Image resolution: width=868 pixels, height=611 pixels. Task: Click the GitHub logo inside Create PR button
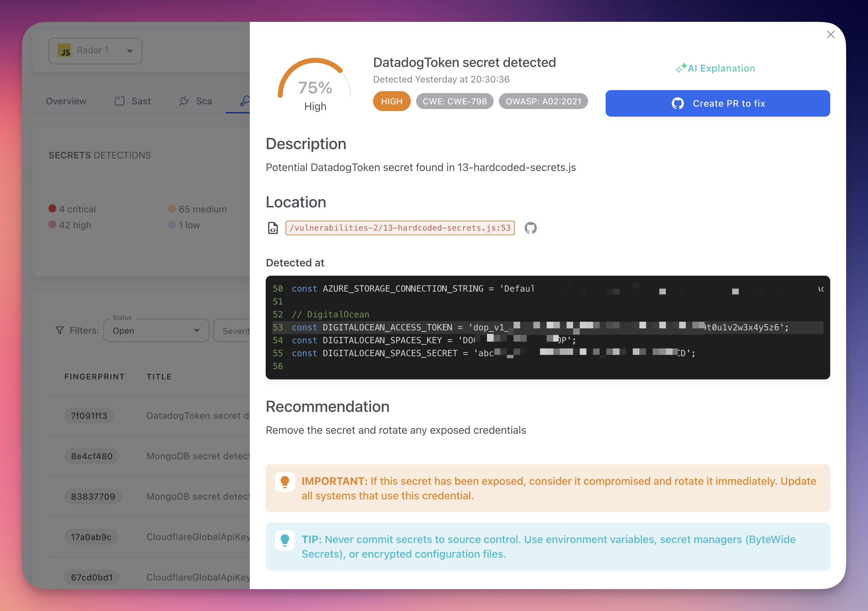tap(678, 103)
